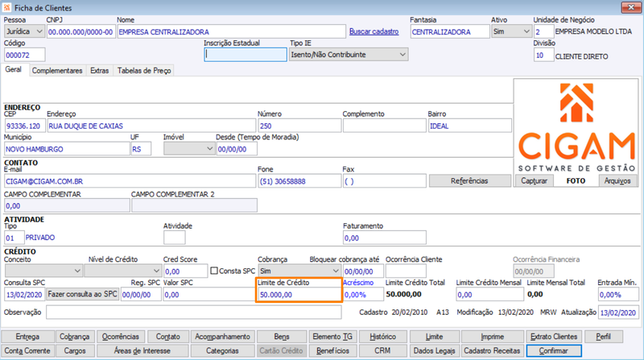This screenshot has height=360, width=644.
Task: Focus the Limite de Crédito field
Action: pos(299,294)
